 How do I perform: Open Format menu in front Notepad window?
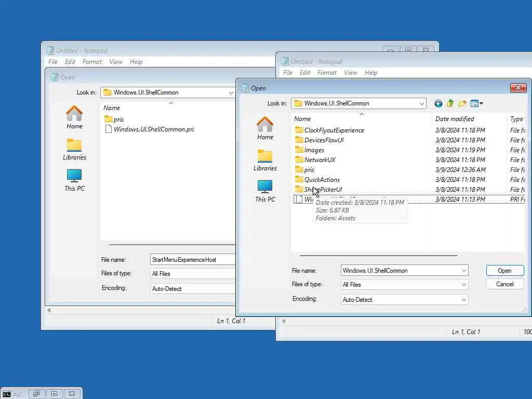pos(327,73)
